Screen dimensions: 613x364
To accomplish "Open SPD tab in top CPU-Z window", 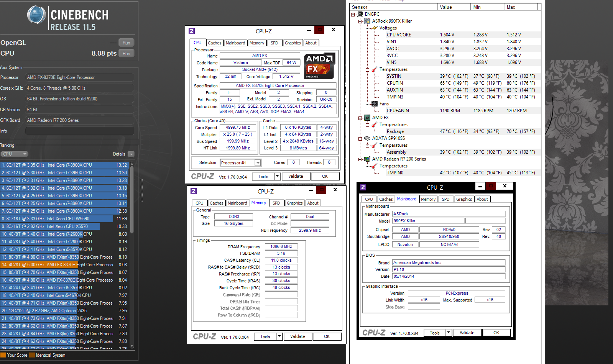I will coord(274,43).
